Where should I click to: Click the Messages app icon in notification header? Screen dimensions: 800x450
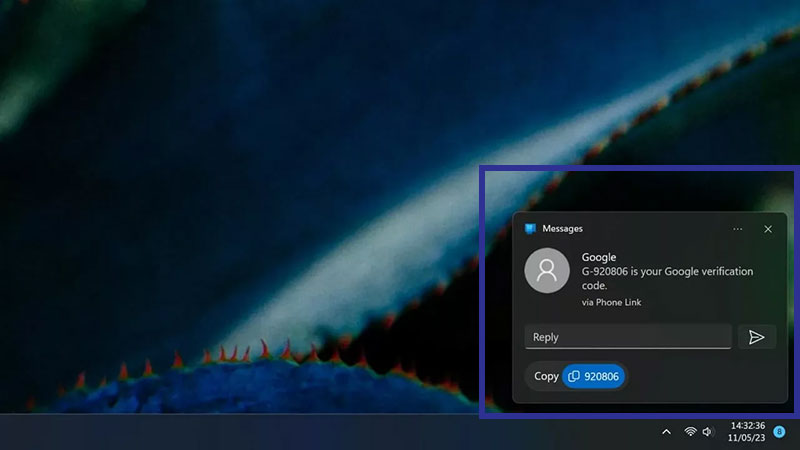click(x=530, y=229)
